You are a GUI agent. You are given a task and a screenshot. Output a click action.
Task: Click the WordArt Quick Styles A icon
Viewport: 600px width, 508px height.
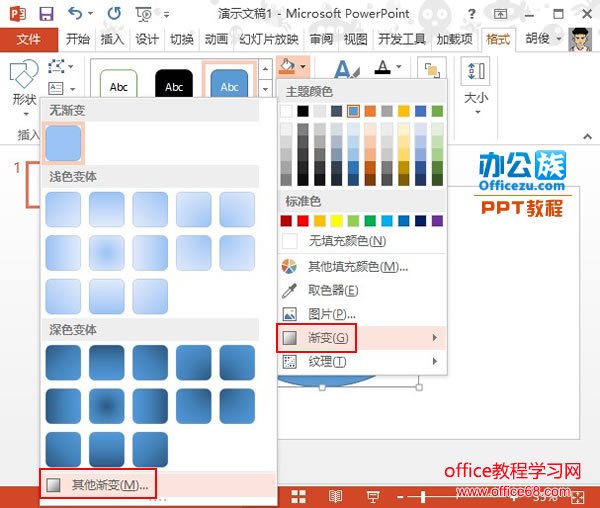click(x=346, y=69)
